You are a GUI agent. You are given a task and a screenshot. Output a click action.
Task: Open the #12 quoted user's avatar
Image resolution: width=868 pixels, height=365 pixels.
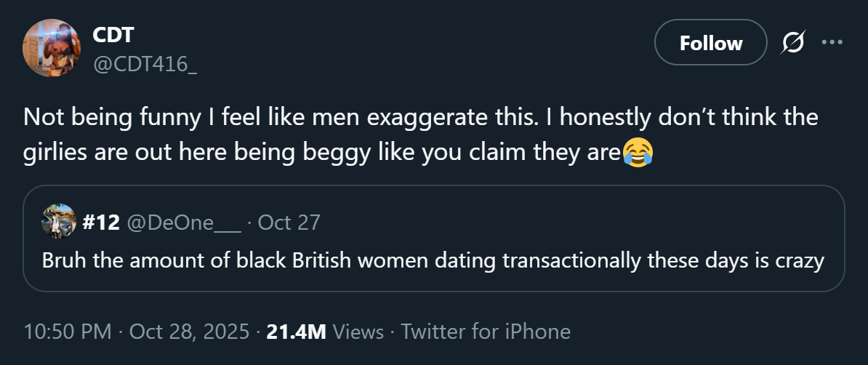[58, 221]
